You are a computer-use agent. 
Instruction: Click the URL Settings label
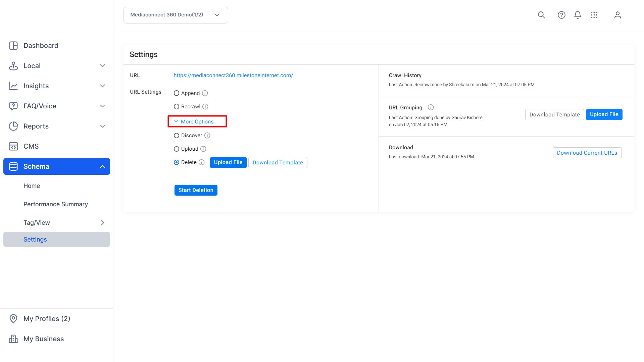[146, 92]
